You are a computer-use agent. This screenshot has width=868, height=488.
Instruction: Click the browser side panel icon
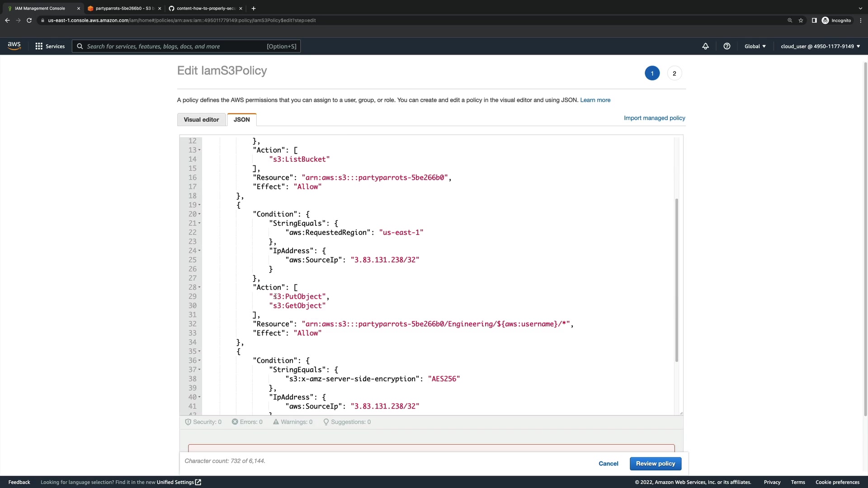coord(814,20)
